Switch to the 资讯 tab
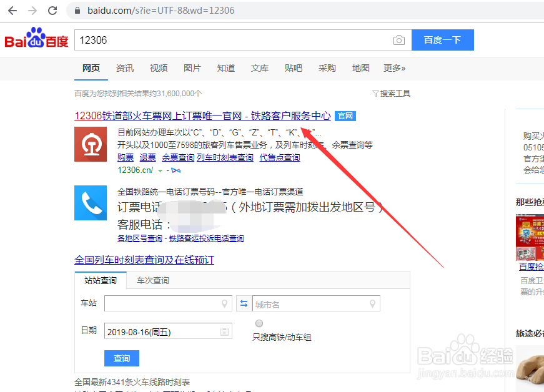 click(x=124, y=68)
